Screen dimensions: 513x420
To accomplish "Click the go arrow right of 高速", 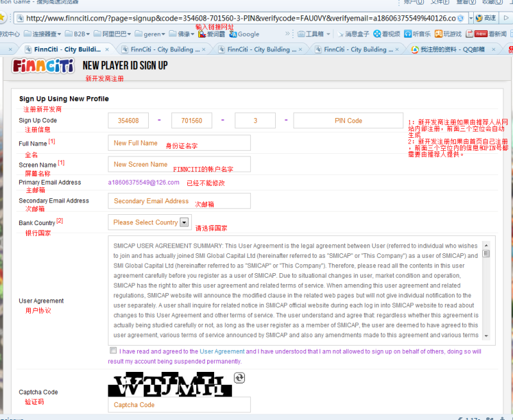I will click(x=506, y=18).
